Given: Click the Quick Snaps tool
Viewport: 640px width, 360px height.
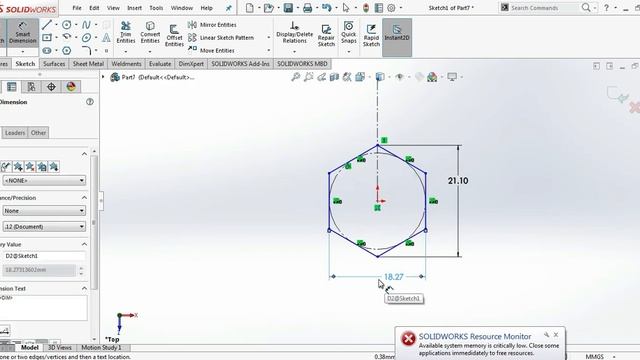Looking at the screenshot, I should [x=349, y=33].
